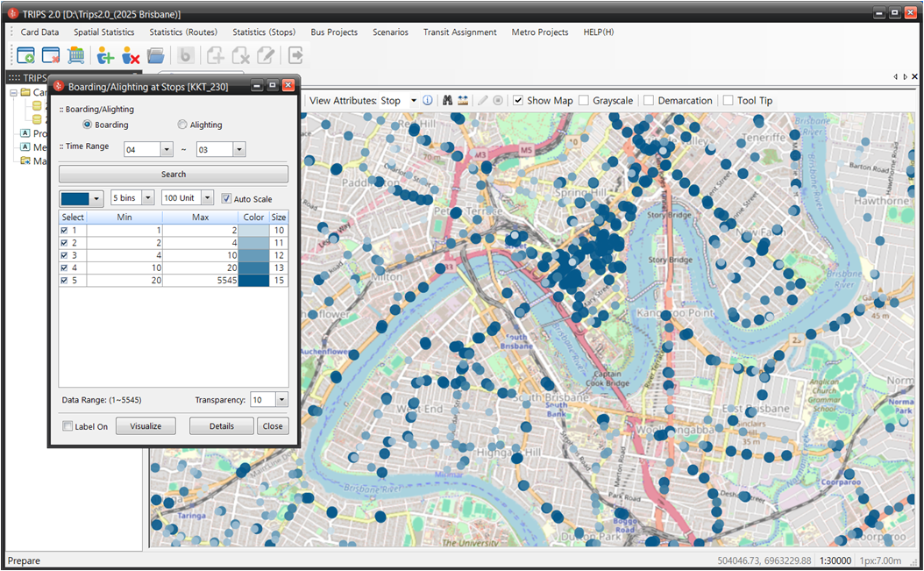
Task: Open the Transparency dropdown showing 10
Action: (281, 400)
